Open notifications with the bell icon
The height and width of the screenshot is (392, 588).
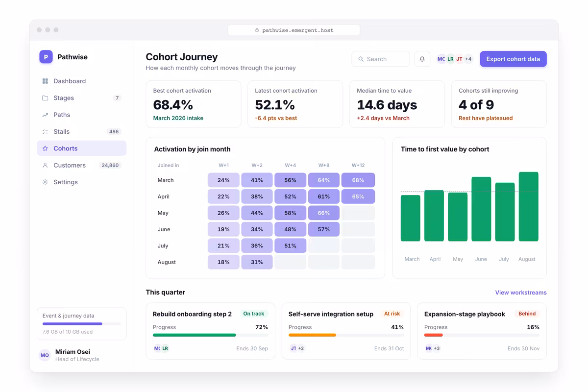[x=422, y=59]
